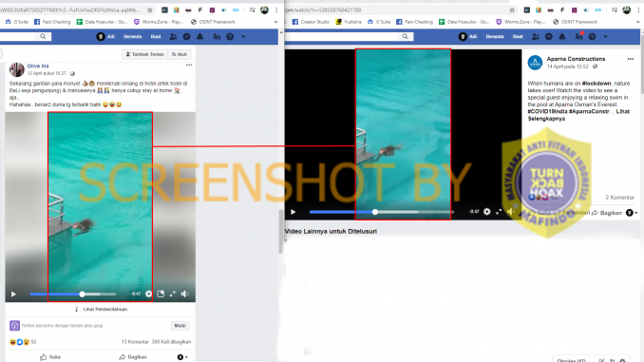The image size is (644, 362).
Task: Open settings gear on left video
Action: click(149, 294)
